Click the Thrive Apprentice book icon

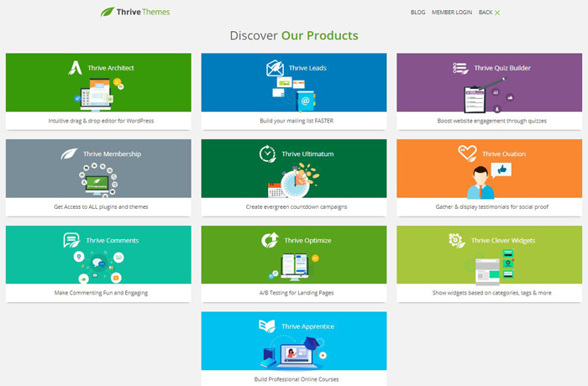click(x=267, y=326)
